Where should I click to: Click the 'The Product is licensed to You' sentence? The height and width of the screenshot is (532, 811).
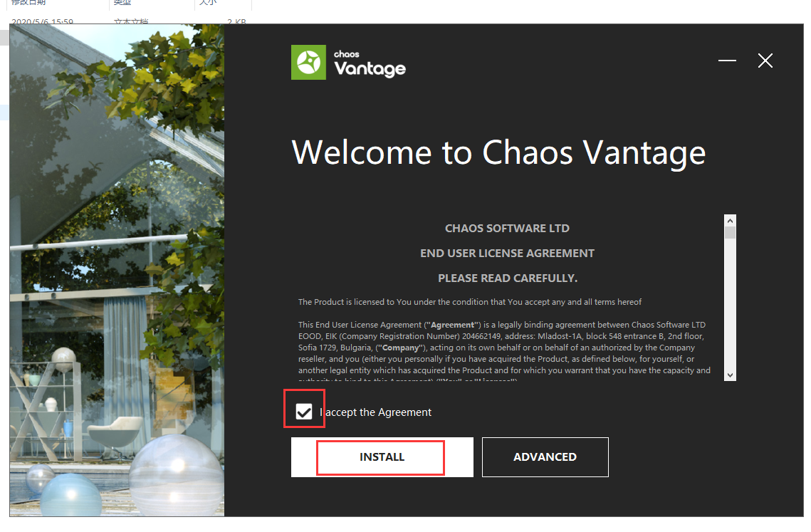[x=470, y=302]
